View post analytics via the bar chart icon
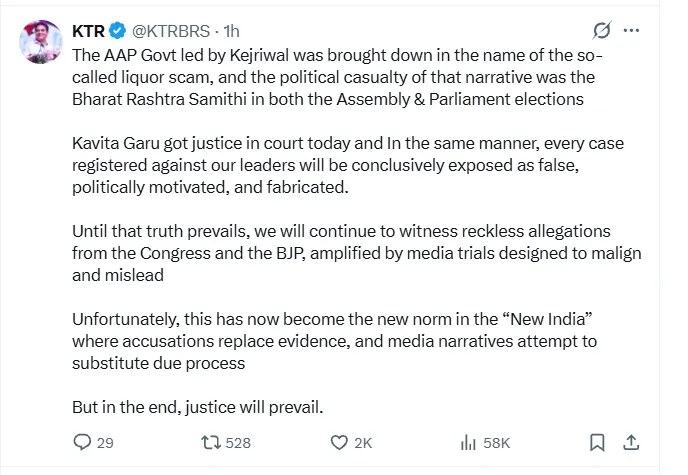Screen dimensions: 688x475 [467, 442]
